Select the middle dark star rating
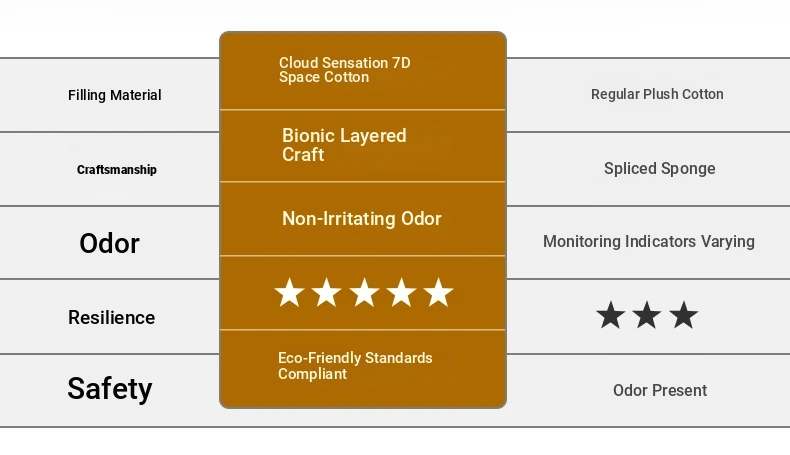 [x=647, y=315]
